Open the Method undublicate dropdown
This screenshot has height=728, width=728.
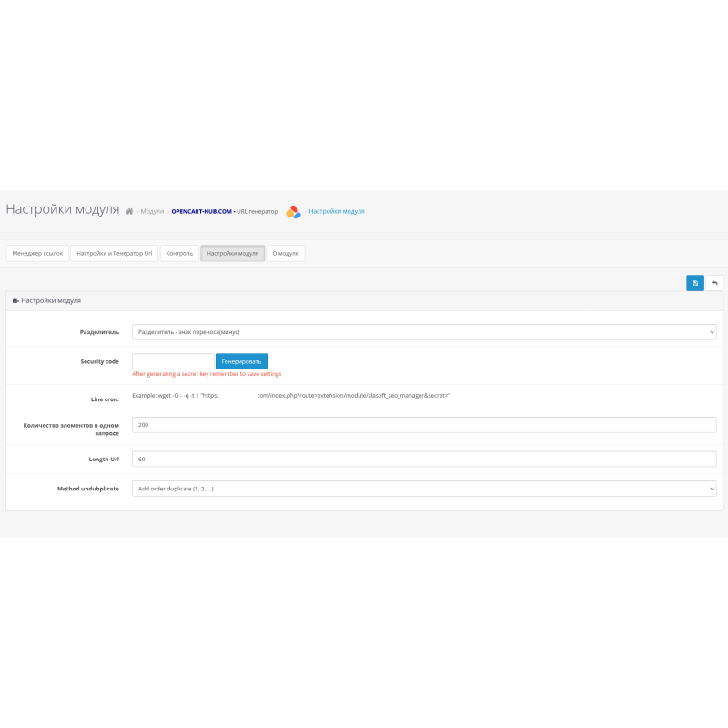click(424, 488)
